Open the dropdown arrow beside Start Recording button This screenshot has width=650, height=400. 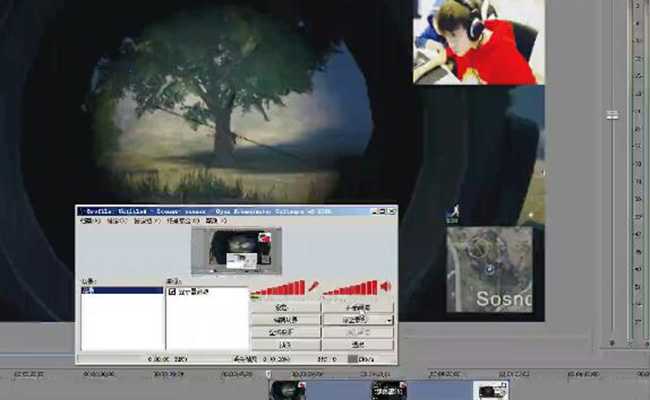coord(389,320)
